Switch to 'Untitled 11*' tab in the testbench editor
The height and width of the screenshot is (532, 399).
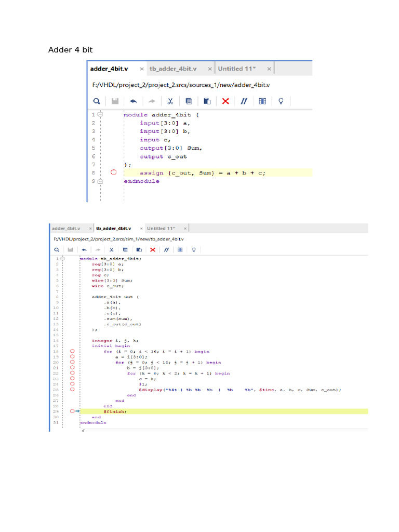coord(161,229)
